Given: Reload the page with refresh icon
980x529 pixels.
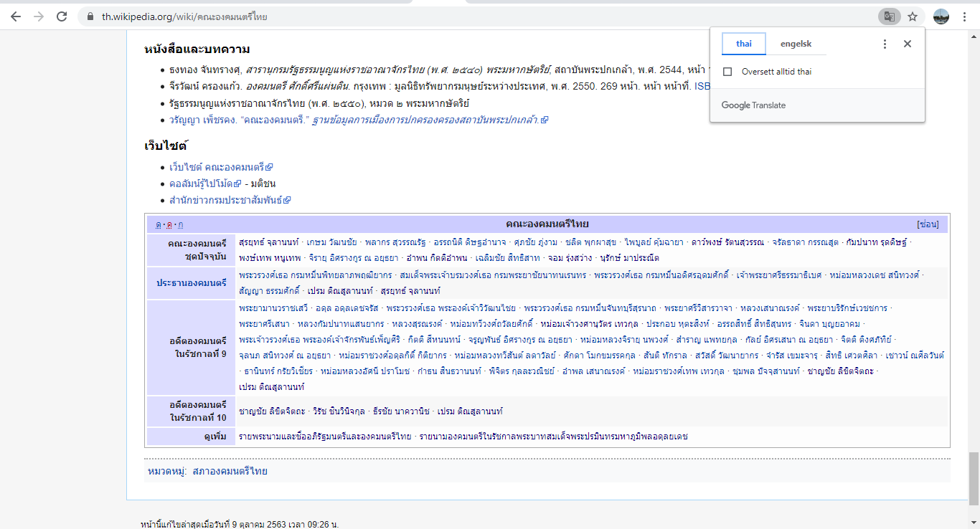Looking at the screenshot, I should (62, 16).
